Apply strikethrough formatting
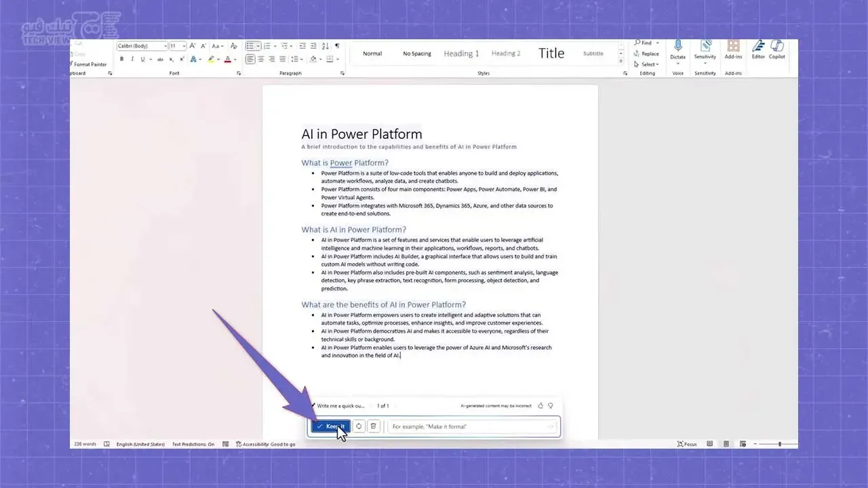 tap(160, 59)
